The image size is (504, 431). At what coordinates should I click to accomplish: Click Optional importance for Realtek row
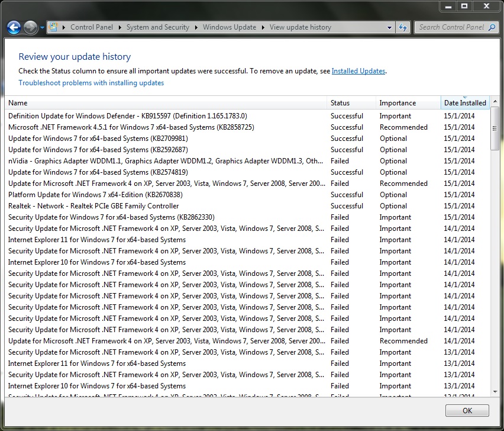coord(393,206)
